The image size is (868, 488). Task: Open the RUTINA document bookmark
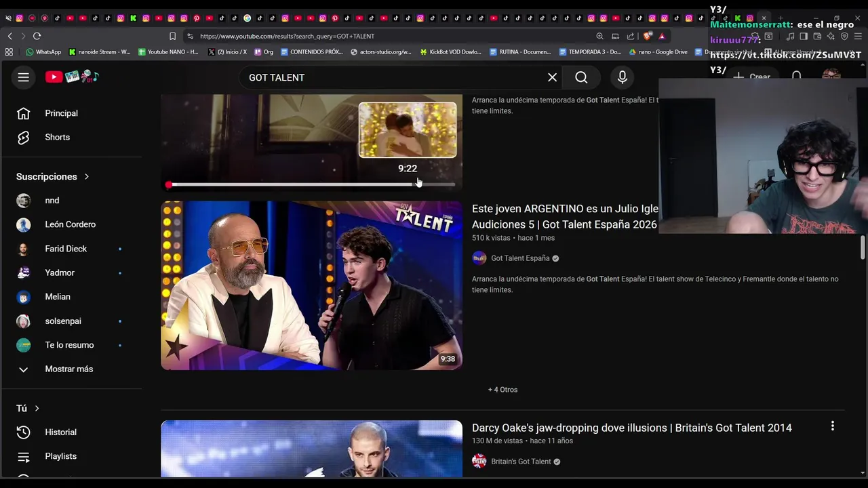click(x=520, y=52)
